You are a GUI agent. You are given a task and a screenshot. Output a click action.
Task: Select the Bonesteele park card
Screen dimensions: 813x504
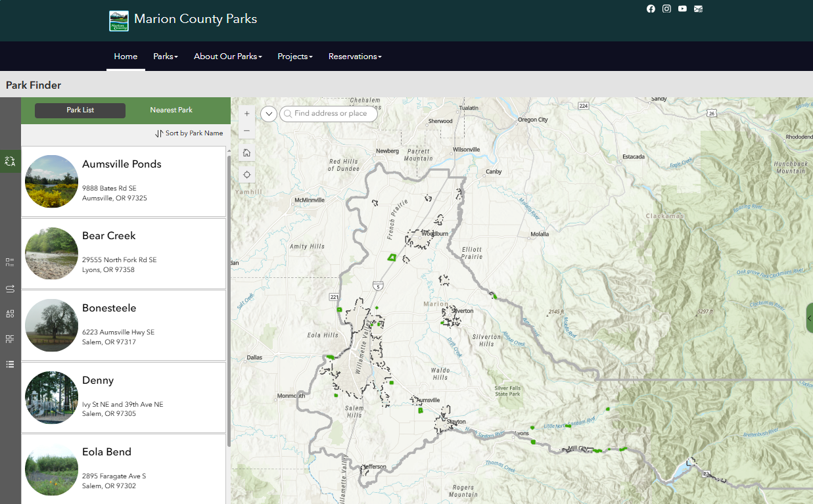point(124,325)
